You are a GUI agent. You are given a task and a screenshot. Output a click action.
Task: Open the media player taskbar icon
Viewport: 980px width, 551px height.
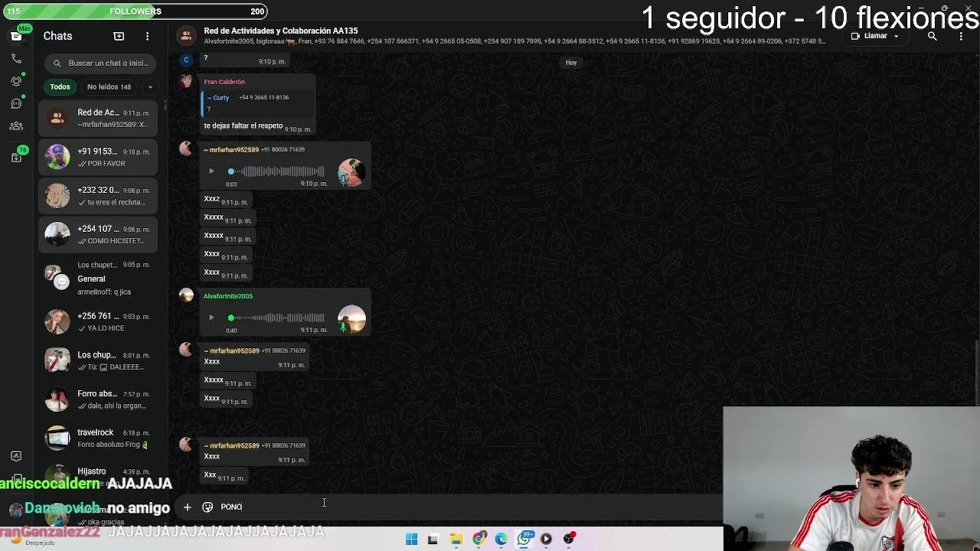(546, 539)
